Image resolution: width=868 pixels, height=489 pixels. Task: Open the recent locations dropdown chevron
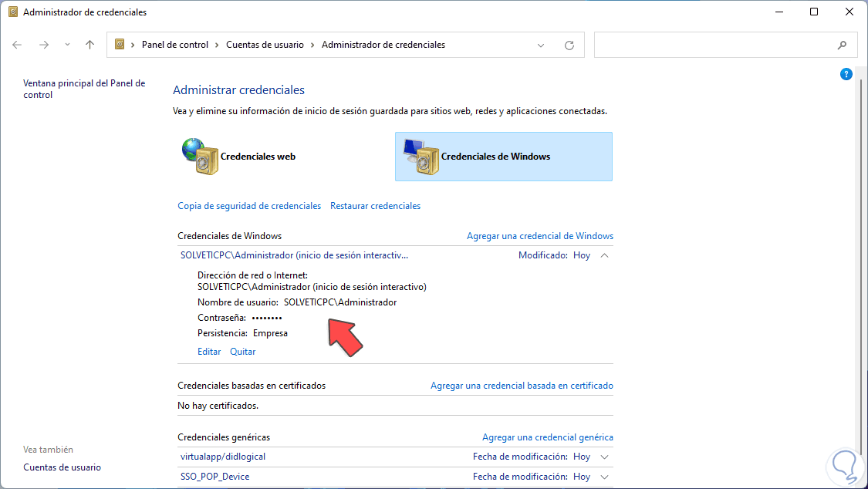(67, 45)
